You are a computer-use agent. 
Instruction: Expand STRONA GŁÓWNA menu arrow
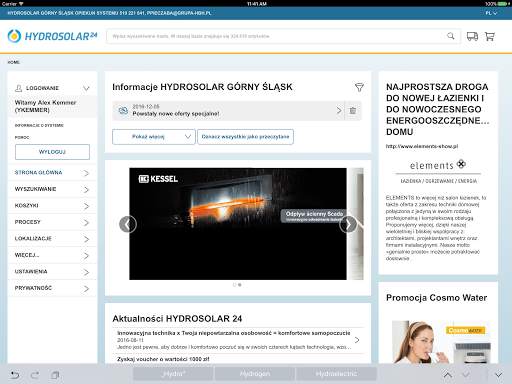point(86,173)
